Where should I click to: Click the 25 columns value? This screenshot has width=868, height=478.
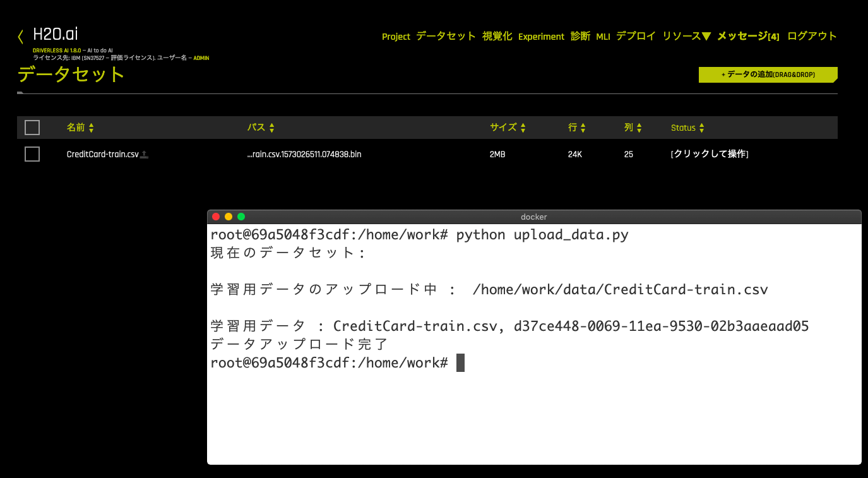629,154
